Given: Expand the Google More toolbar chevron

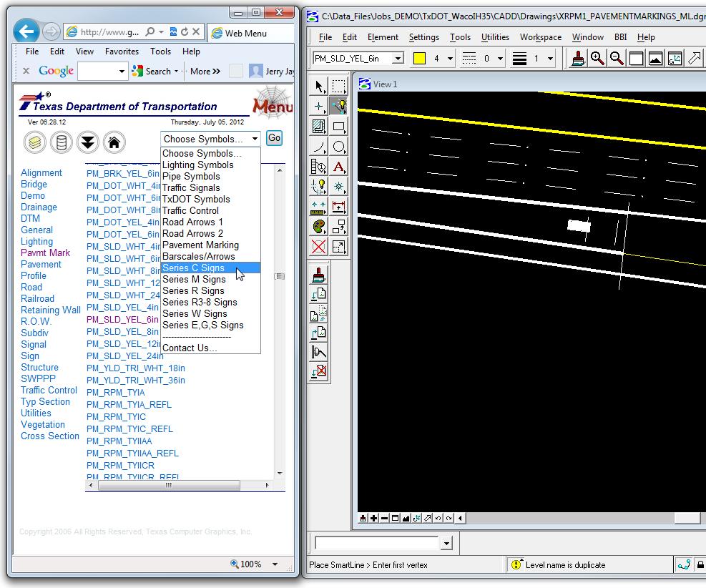Looking at the screenshot, I should point(217,71).
